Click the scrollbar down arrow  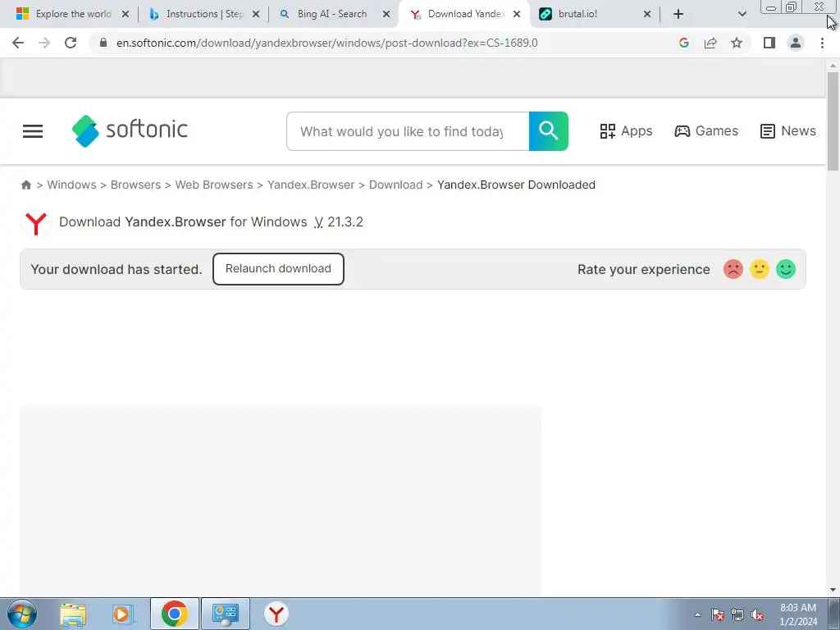pyautogui.click(x=833, y=590)
